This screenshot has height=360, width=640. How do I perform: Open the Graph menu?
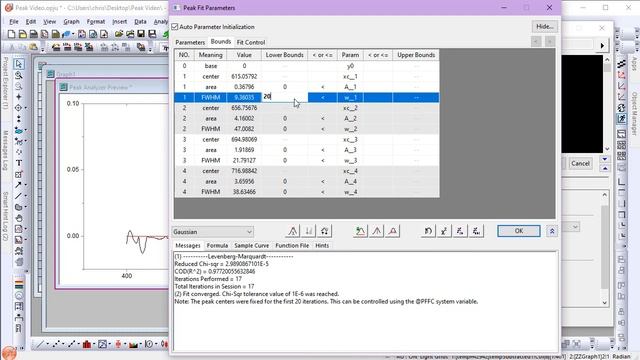coord(71,22)
